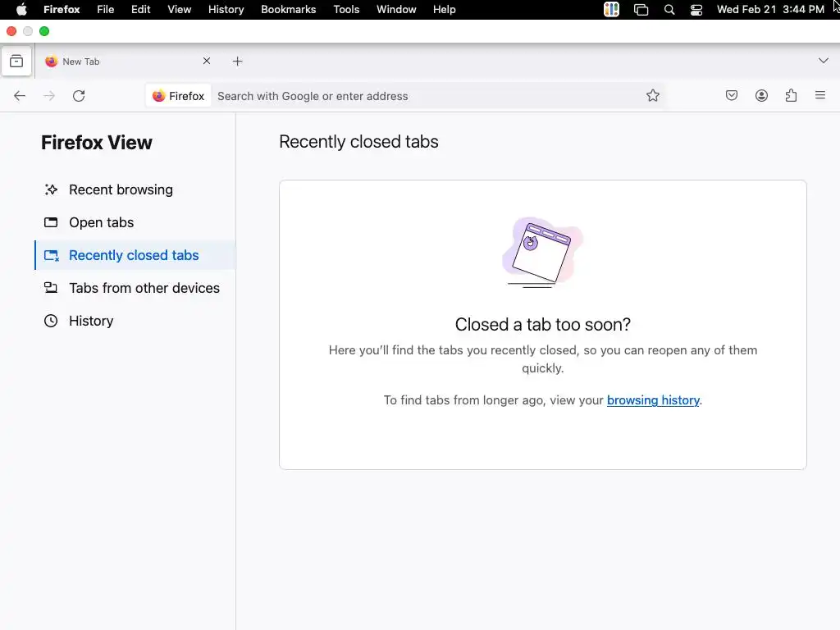Screen dimensions: 840x630
Task: Click the Stage Manager windows icon
Action: point(641,10)
